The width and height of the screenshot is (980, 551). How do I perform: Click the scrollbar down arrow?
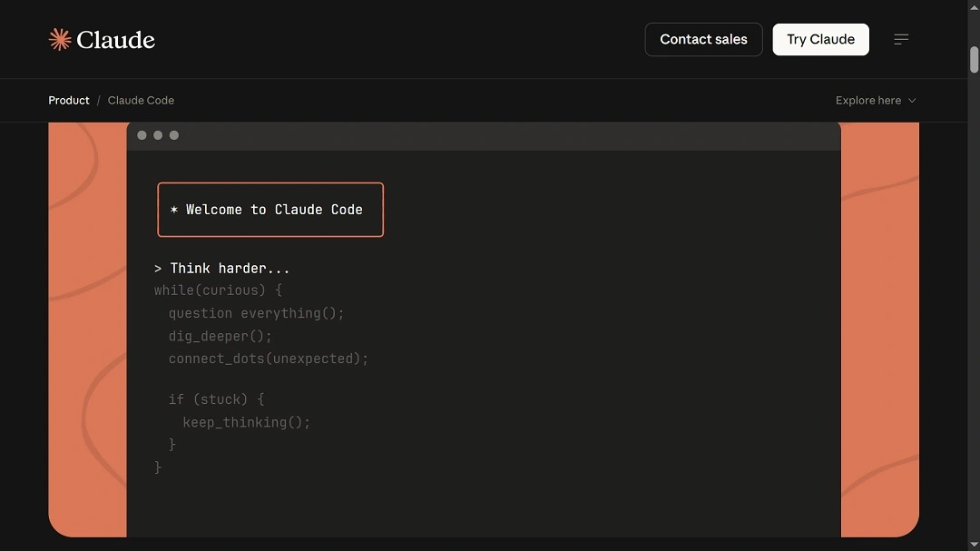[973, 544]
